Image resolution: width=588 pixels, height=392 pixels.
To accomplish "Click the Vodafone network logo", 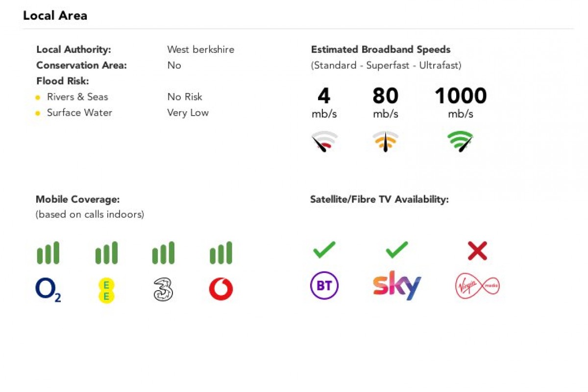I will pos(221,290).
